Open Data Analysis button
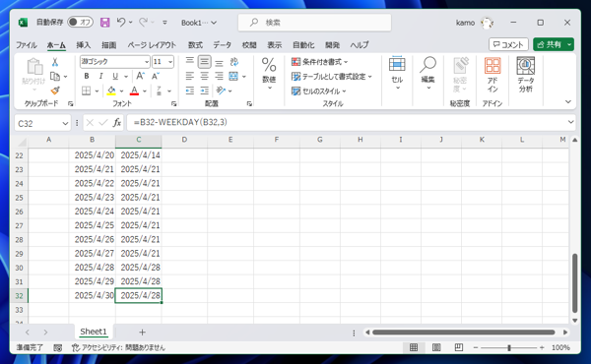 coord(525,75)
